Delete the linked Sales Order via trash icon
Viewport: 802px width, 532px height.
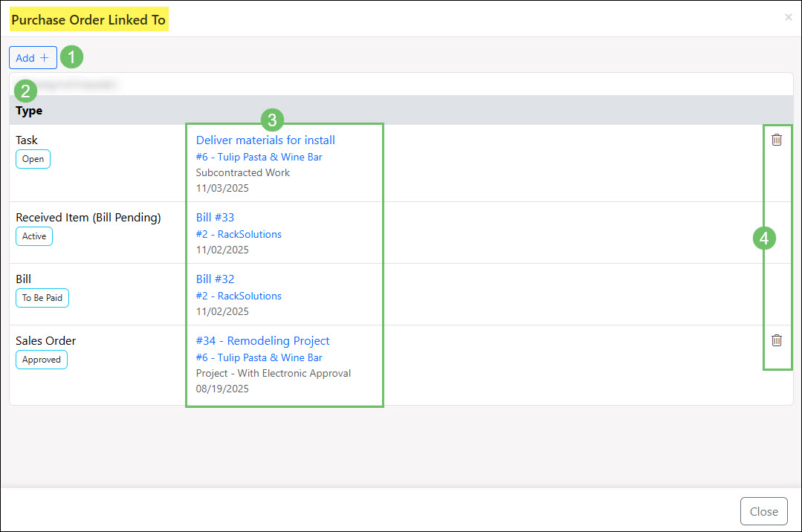click(777, 340)
